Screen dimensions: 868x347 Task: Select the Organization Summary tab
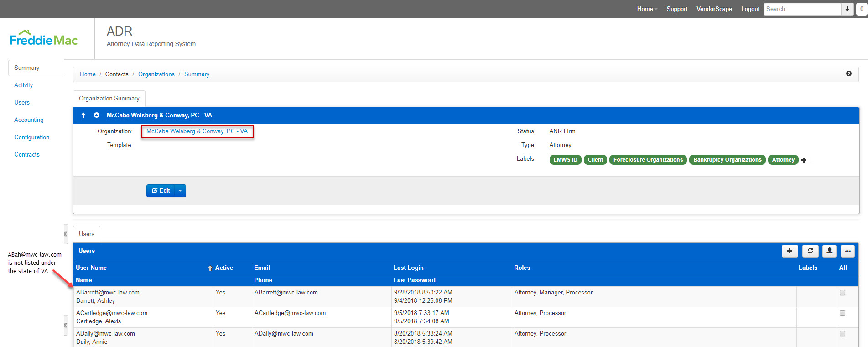109,99
